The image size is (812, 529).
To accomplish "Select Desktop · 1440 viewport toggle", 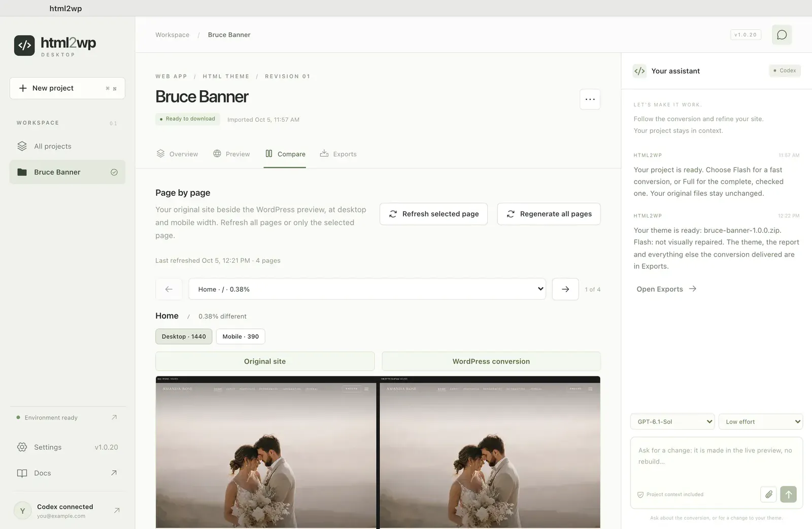I will pos(184,336).
